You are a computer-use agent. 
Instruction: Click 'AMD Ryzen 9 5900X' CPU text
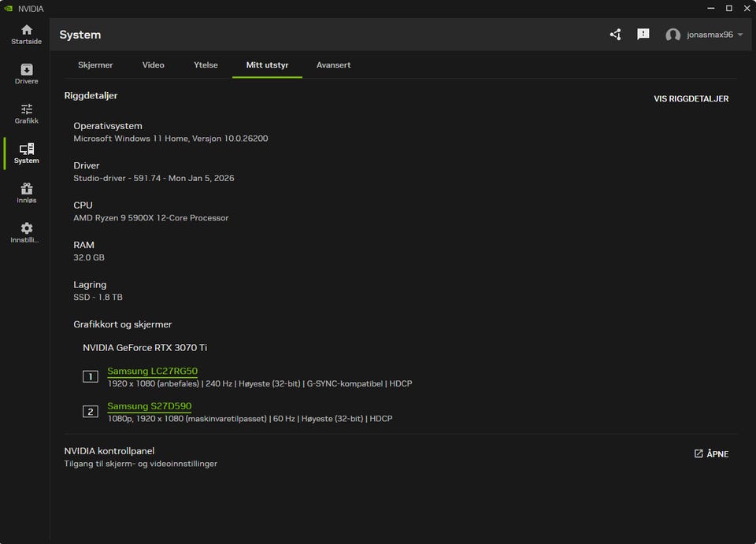[x=151, y=218]
